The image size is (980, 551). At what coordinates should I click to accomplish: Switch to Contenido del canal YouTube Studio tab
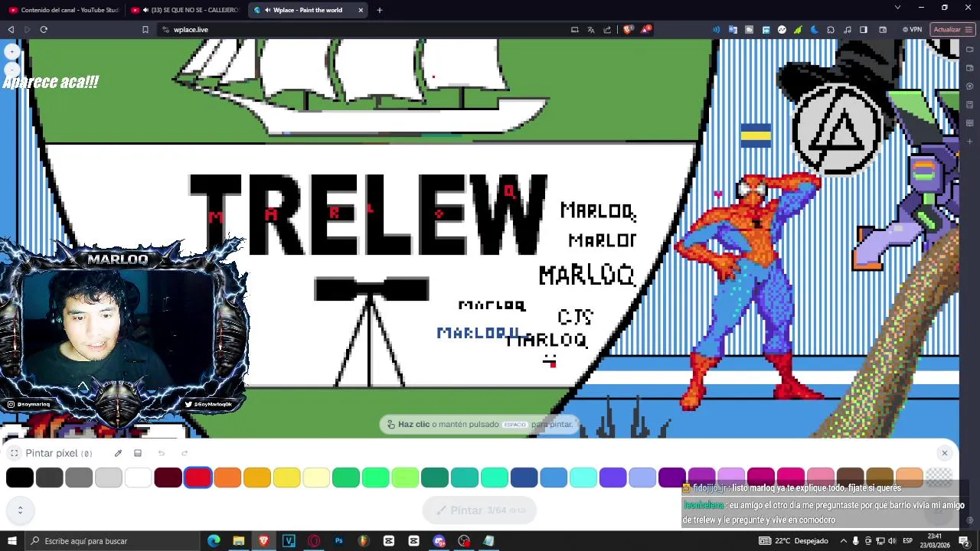tap(64, 10)
